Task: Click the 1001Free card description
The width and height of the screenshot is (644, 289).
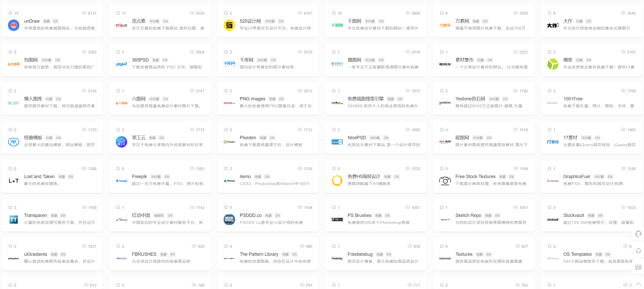Action: 599,106
